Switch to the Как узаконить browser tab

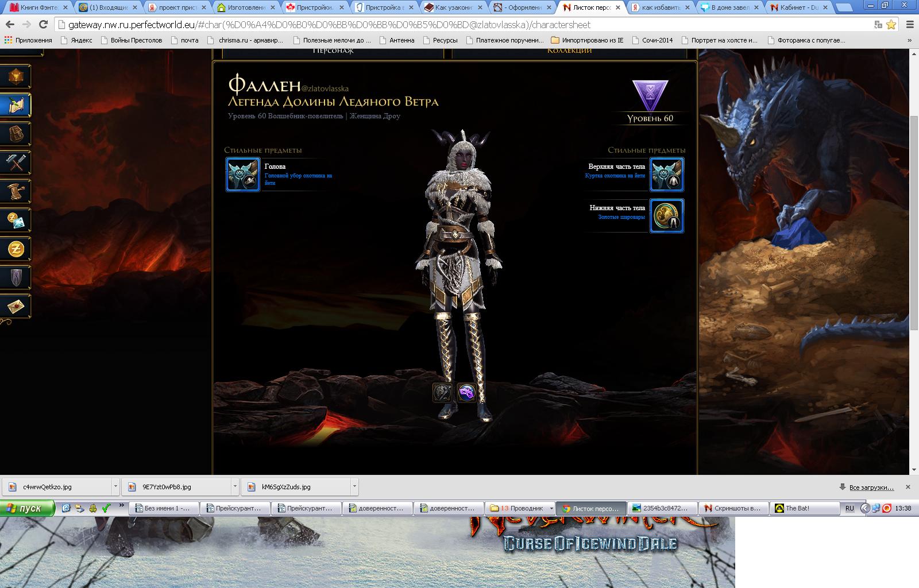coord(452,8)
